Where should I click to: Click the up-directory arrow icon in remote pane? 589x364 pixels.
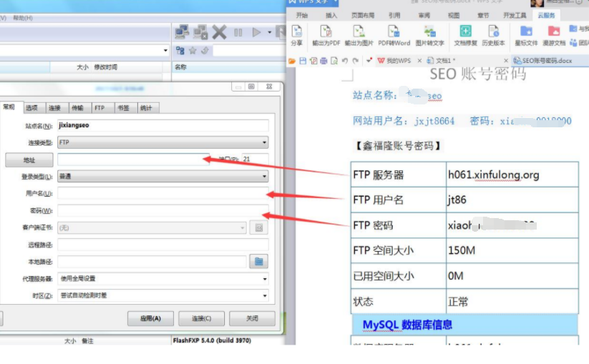[x=205, y=50]
